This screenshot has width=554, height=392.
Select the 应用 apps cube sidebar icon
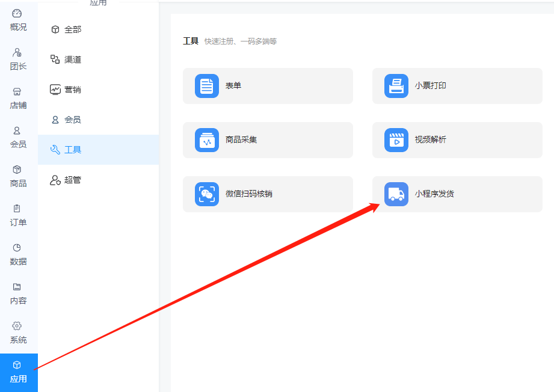click(x=17, y=365)
